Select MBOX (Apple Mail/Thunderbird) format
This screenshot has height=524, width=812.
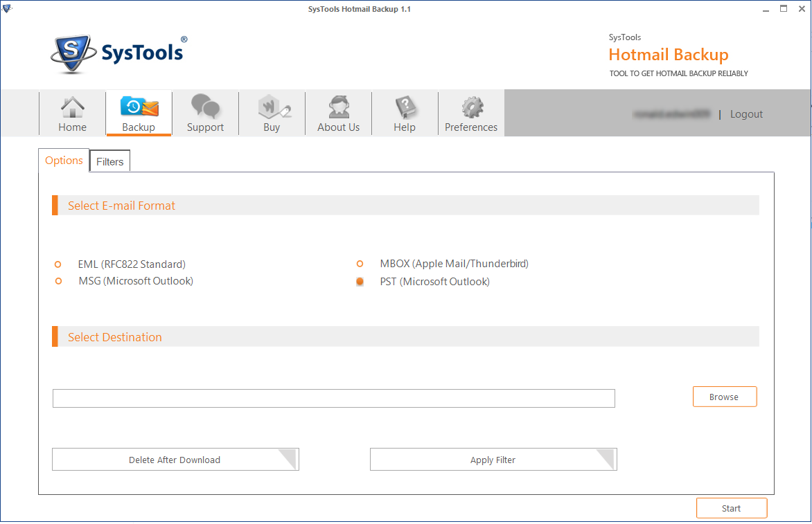pos(360,264)
